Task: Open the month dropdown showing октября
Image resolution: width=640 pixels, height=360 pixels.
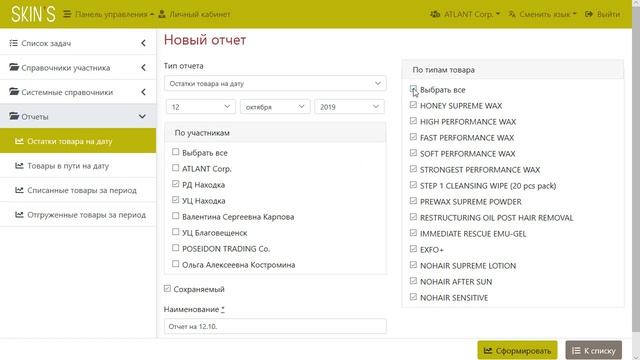Action: 275,107
